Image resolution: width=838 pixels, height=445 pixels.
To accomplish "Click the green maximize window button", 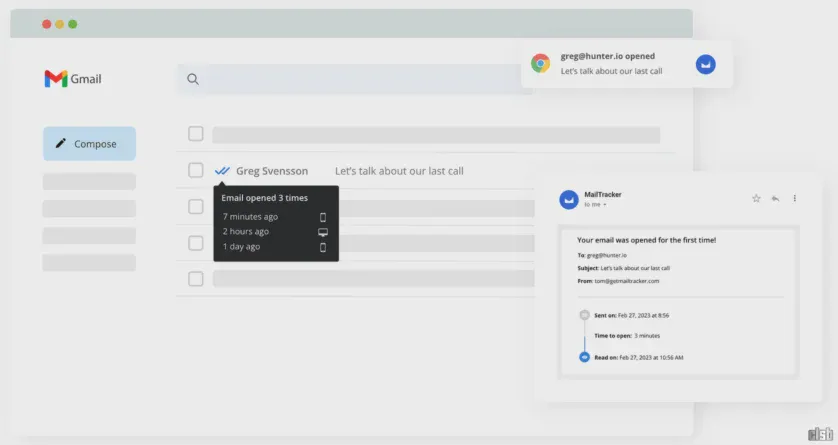I will click(73, 24).
